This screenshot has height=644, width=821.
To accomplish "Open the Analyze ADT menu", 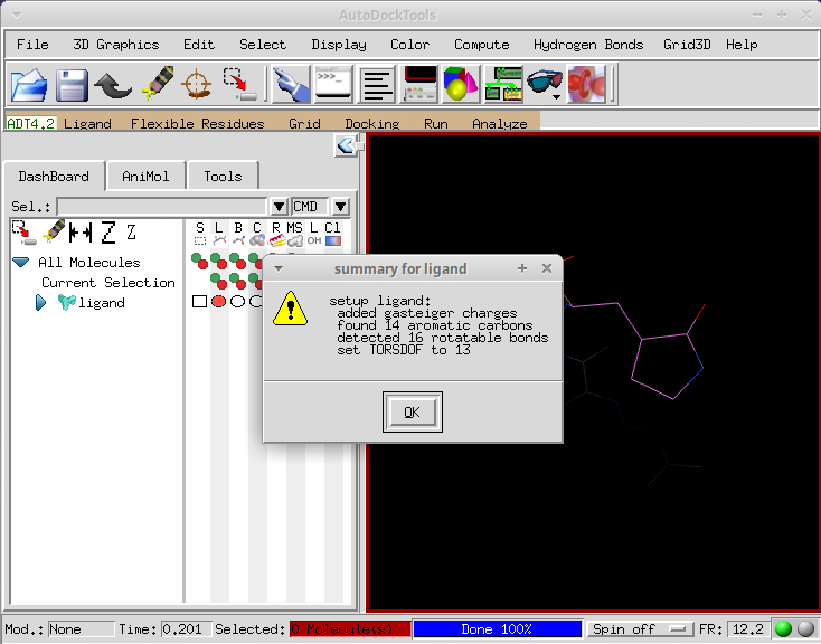I will 500,124.
